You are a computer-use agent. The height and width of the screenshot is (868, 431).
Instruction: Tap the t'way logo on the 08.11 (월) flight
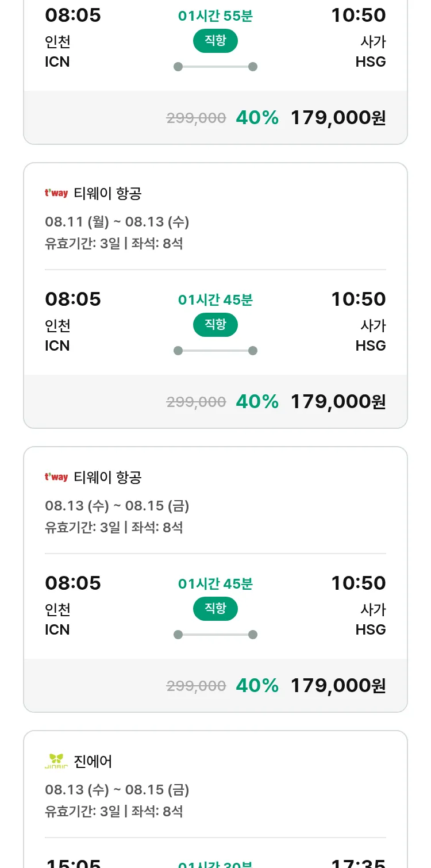point(56,193)
